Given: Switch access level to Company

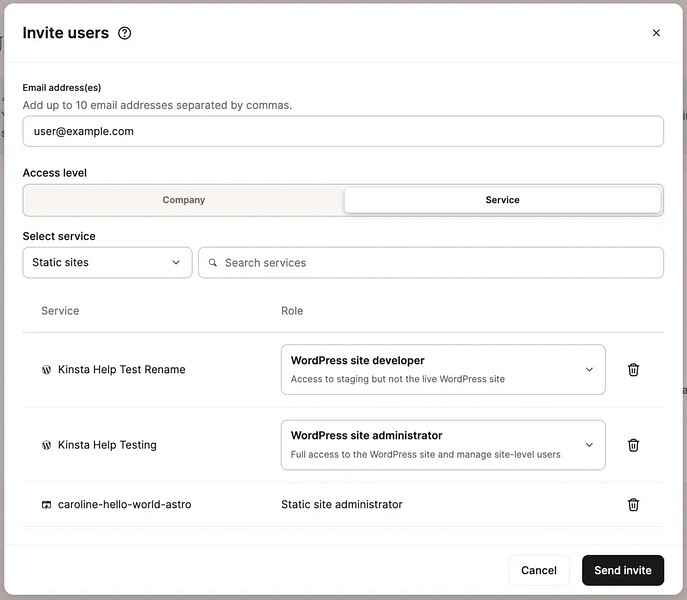Looking at the screenshot, I should tap(184, 200).
